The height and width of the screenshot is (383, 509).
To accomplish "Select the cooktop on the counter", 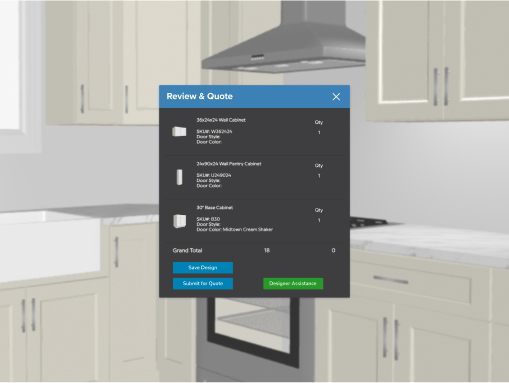I will [x=368, y=223].
